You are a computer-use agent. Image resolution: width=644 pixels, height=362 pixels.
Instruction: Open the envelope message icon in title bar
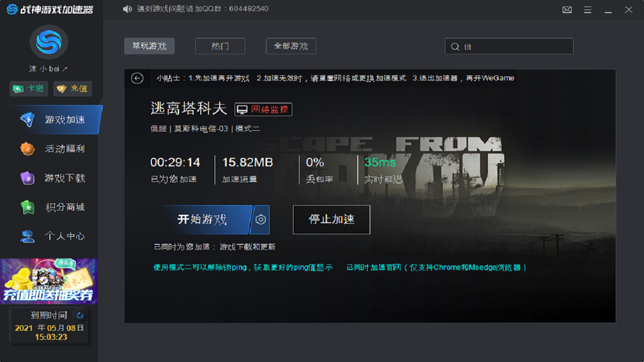567,9
